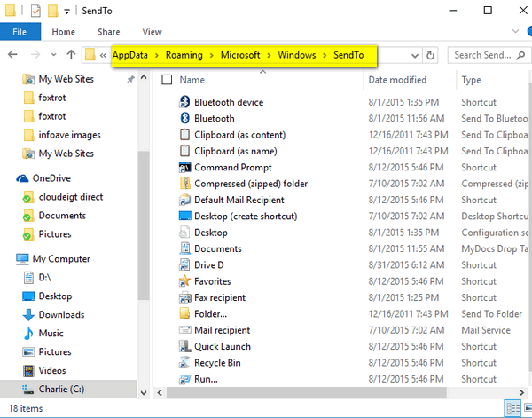
Task: Select the Folder... icon in file list
Action: [184, 314]
